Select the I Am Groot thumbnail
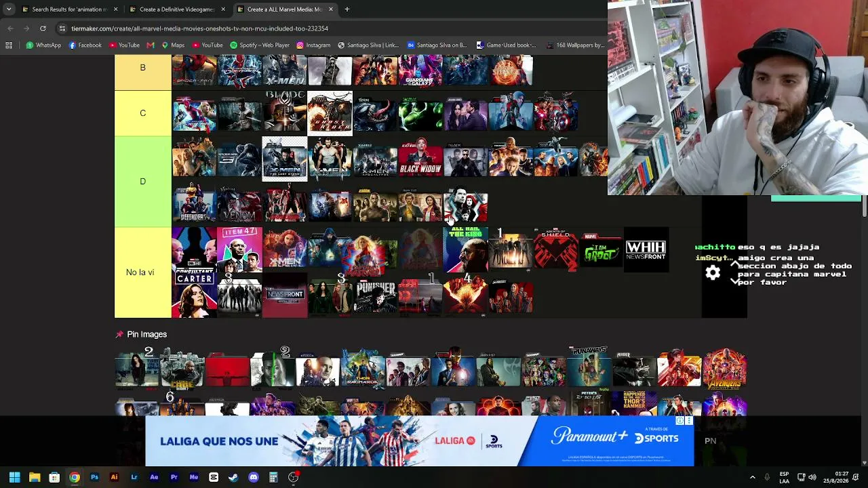 601,249
